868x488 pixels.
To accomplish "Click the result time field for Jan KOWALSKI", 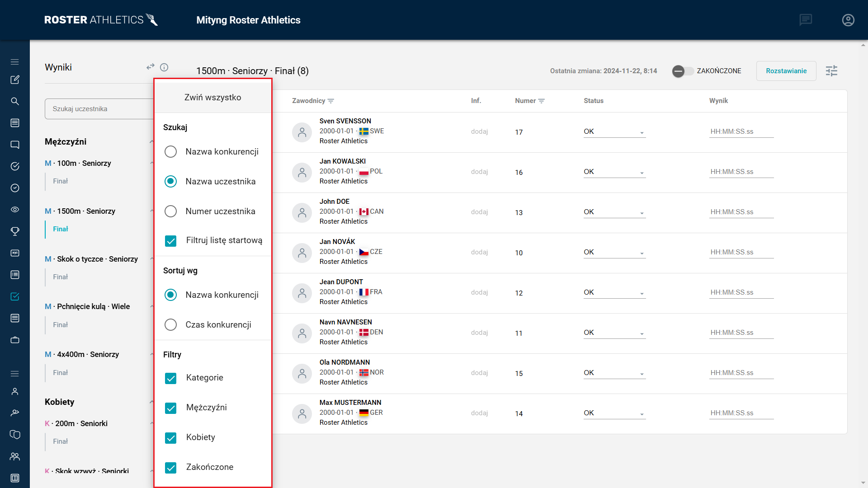I will (x=741, y=172).
